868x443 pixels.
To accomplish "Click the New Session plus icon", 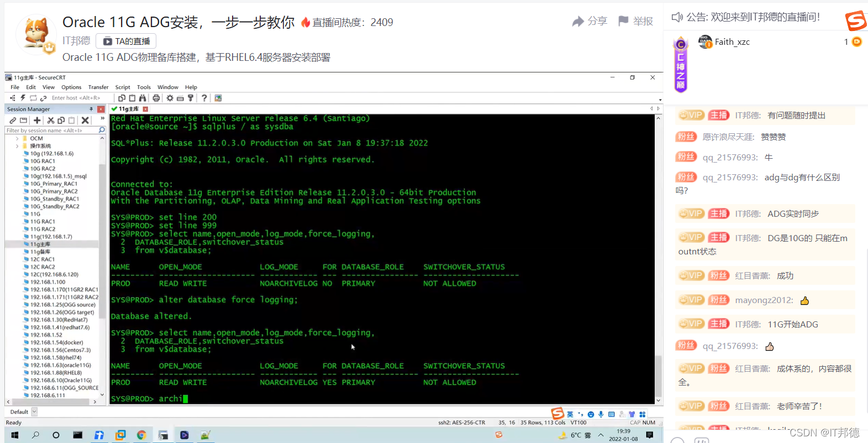I will [x=37, y=120].
